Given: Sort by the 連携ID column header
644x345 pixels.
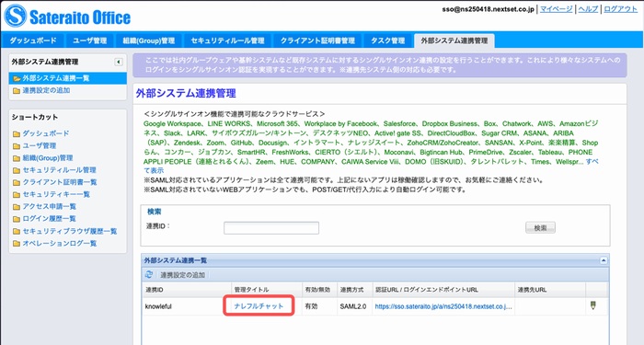Looking at the screenshot, I should click(x=187, y=290).
